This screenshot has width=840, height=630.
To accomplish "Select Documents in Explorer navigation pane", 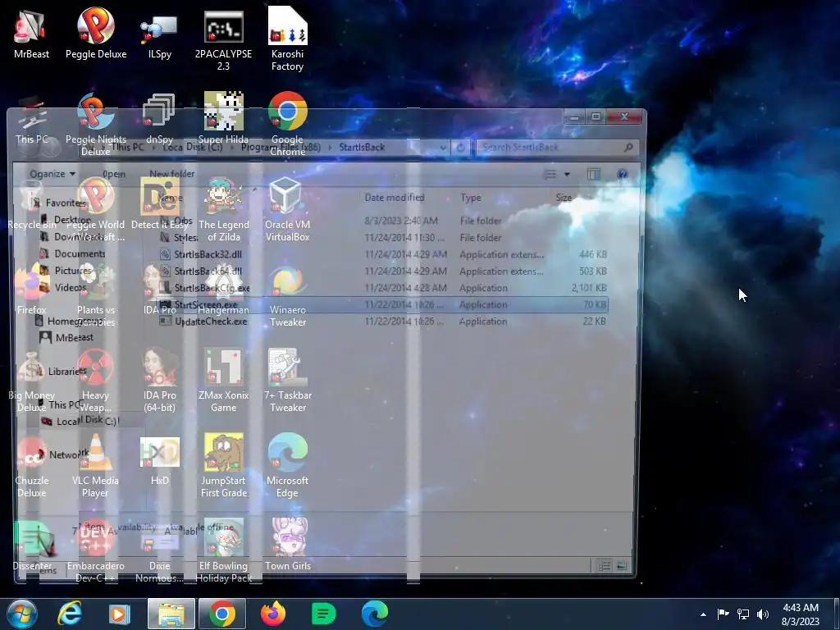I will click(73, 253).
